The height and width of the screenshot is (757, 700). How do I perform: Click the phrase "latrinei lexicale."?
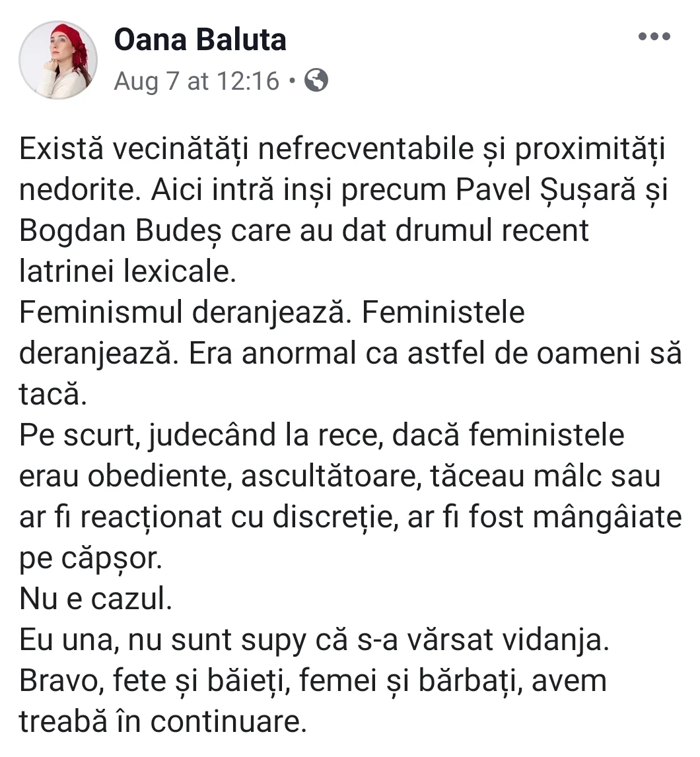click(x=127, y=271)
